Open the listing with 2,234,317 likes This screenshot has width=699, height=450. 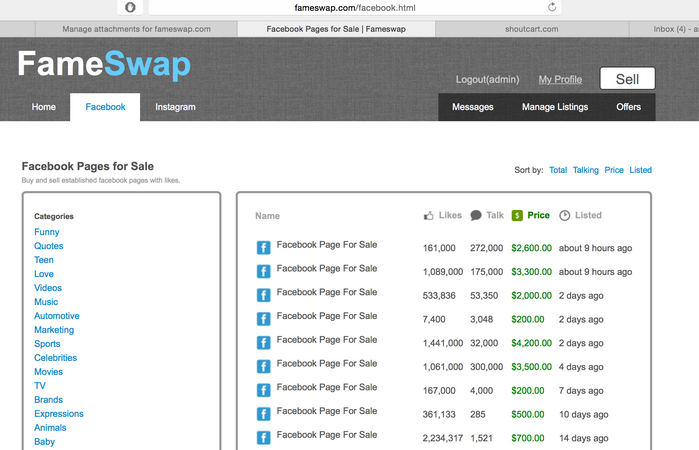coord(327,435)
